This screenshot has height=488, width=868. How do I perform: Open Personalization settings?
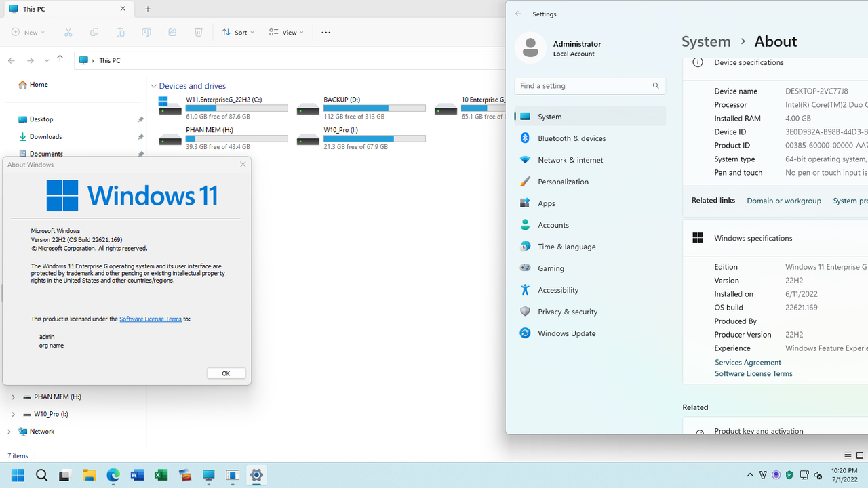pyautogui.click(x=590, y=182)
